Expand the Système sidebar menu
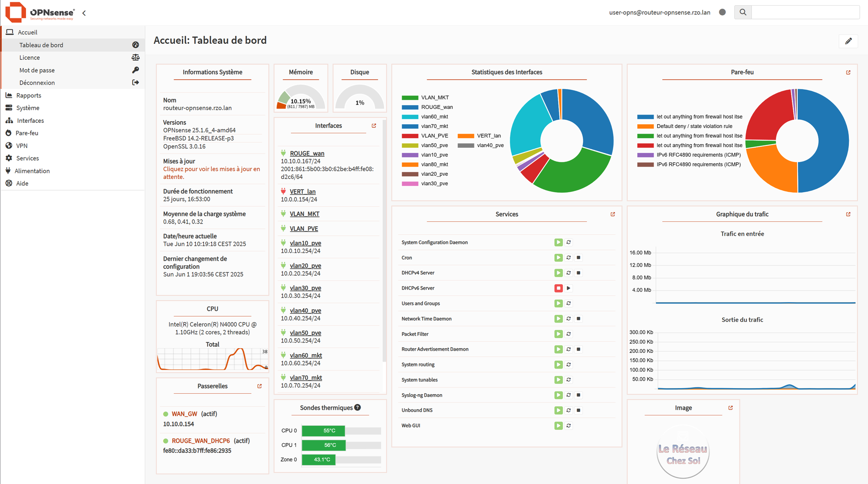Viewport: 868px width, 484px height. (28, 108)
